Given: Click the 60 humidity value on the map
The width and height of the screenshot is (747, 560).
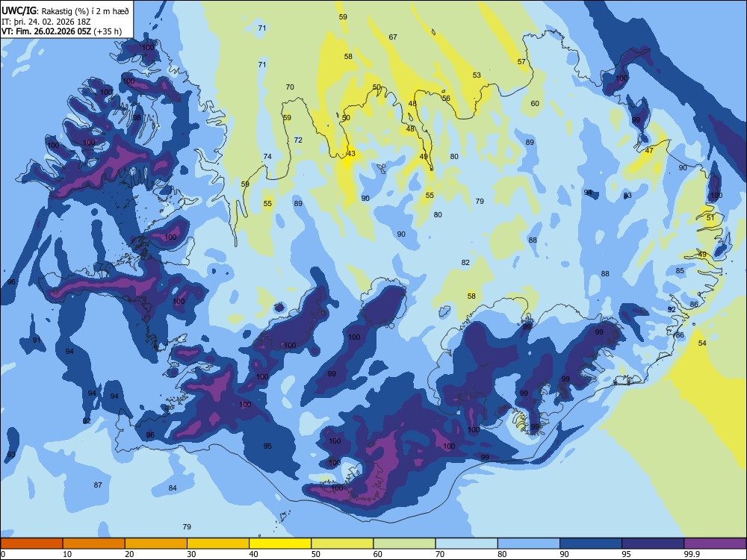Looking at the screenshot, I should 535,103.
